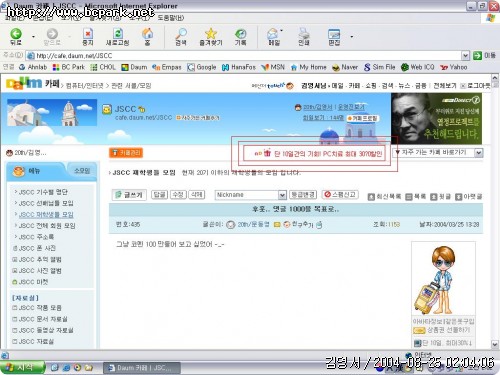Open the first JSCC sidebar board link
This screenshot has height=375, width=500.
coord(43,192)
